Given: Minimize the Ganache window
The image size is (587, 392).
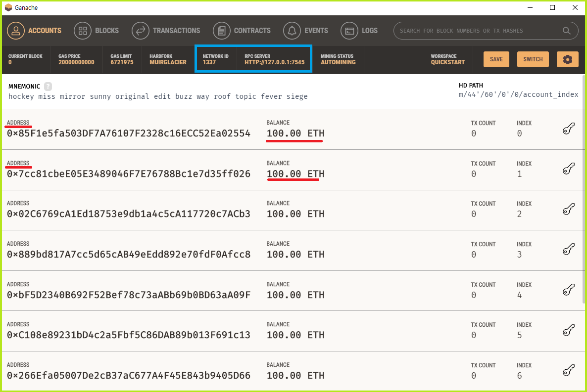Looking at the screenshot, I should coord(530,7).
